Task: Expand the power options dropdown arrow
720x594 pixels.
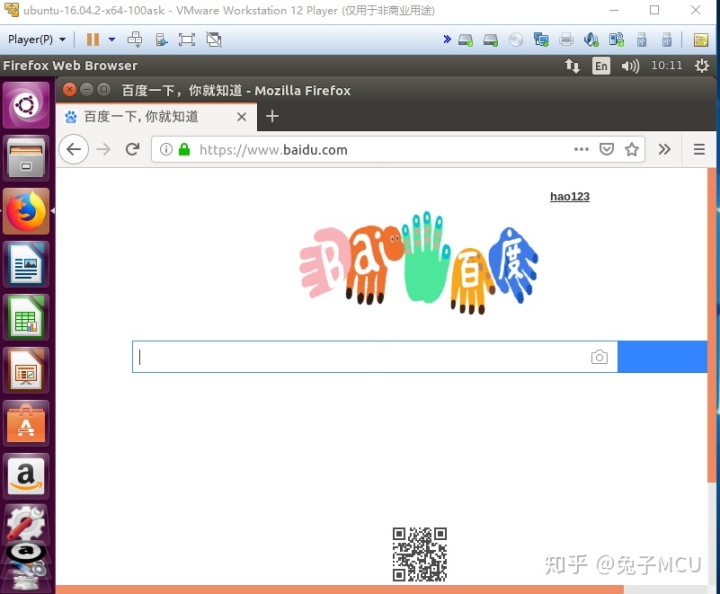Action: pyautogui.click(x=112, y=39)
